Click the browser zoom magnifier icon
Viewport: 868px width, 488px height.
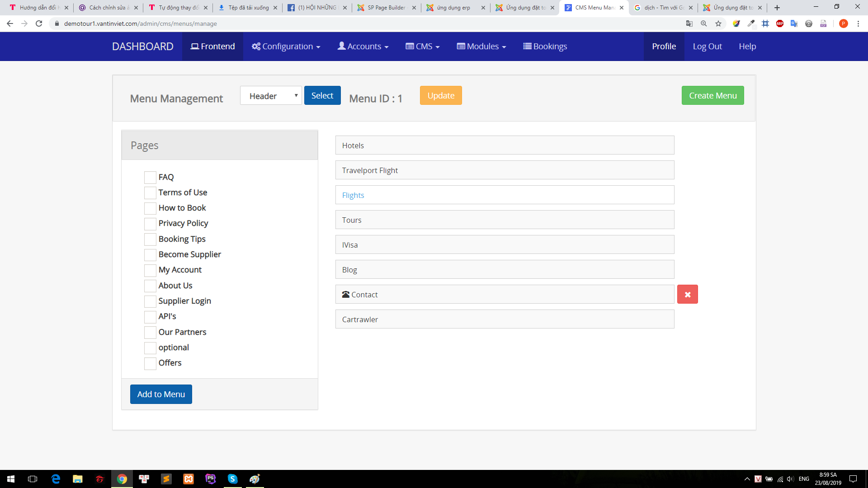(704, 23)
